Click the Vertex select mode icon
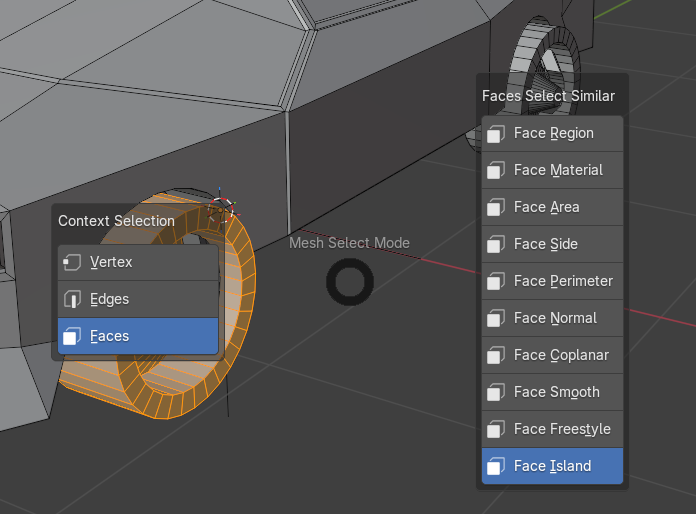Viewport: 696px width, 514px height. pyautogui.click(x=72, y=262)
